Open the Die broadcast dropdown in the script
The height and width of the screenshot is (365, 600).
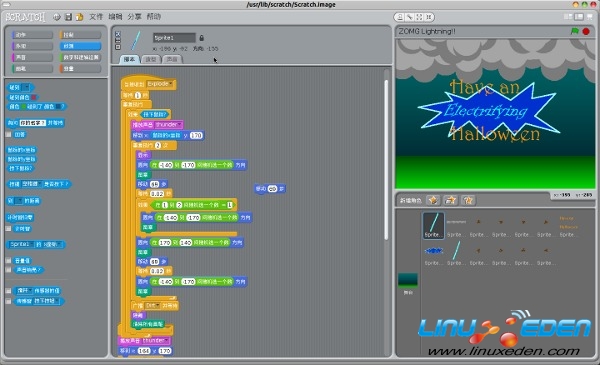click(x=152, y=306)
